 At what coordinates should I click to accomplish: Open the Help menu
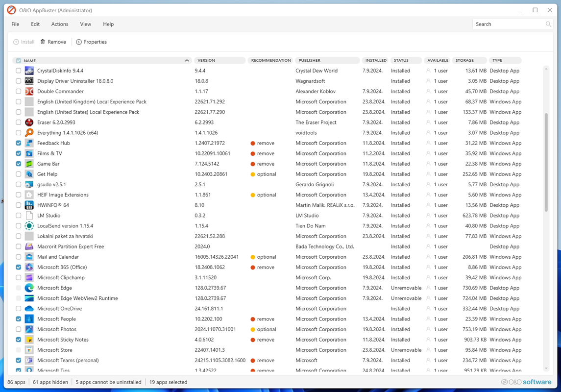point(108,24)
